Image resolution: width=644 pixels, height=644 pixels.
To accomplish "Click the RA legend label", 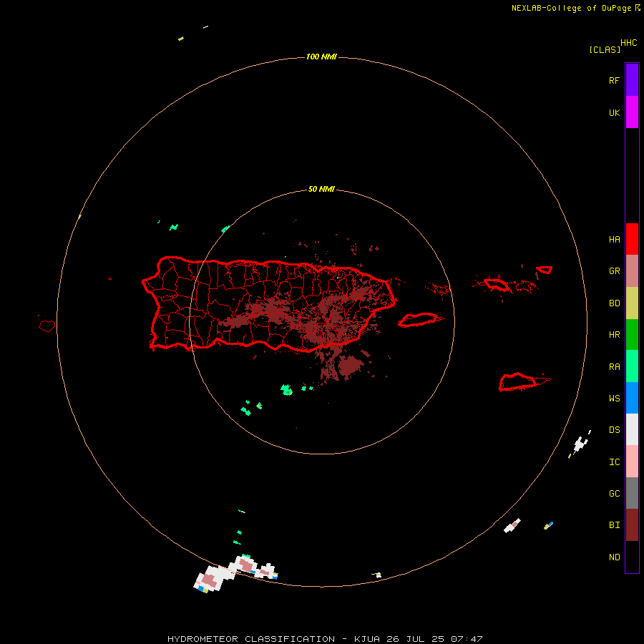I will (614, 367).
